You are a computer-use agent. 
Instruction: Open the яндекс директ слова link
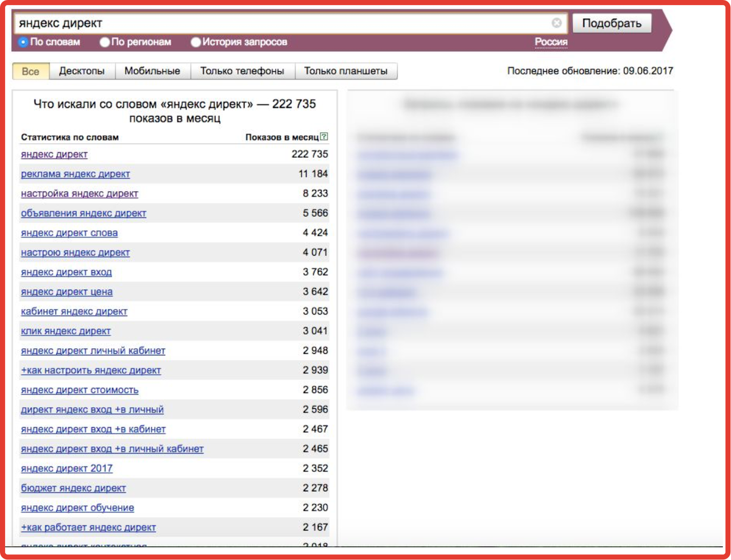coord(69,233)
